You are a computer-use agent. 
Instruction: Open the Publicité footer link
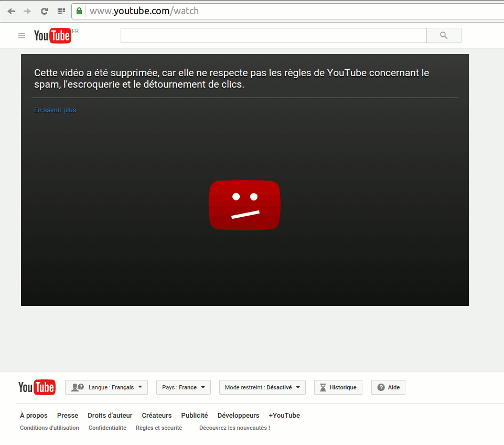tap(195, 416)
